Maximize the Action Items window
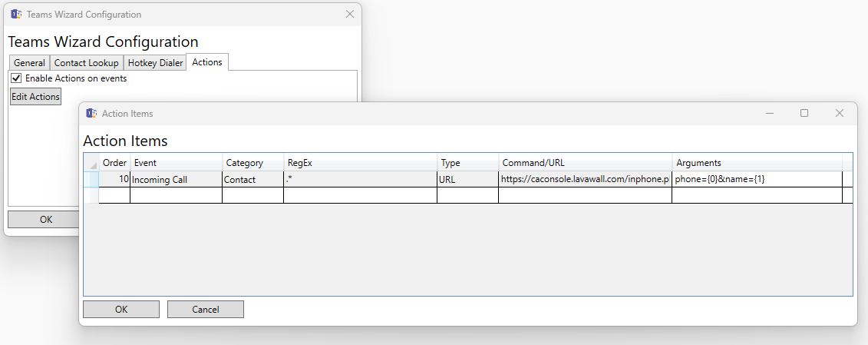The image size is (868, 345). [804, 113]
